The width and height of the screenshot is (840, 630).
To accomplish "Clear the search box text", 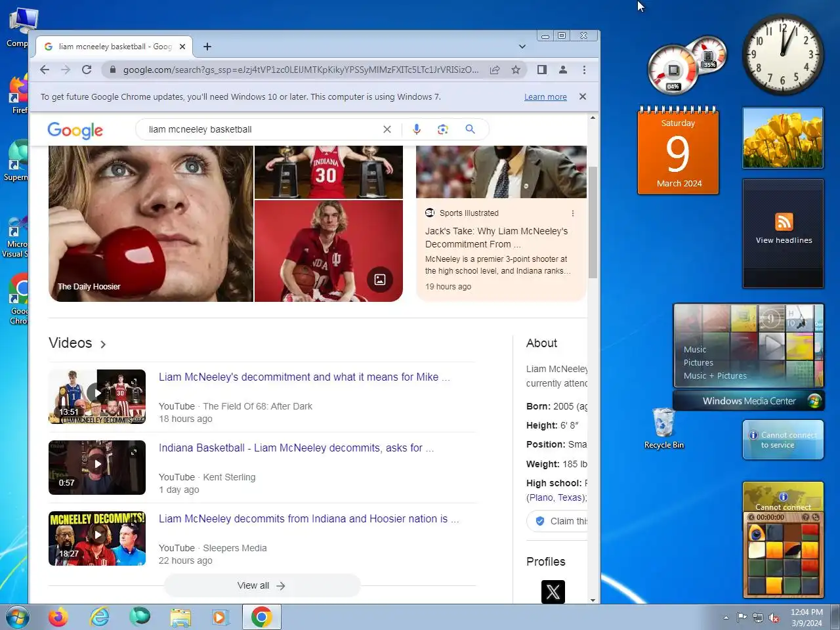I will pos(387,129).
